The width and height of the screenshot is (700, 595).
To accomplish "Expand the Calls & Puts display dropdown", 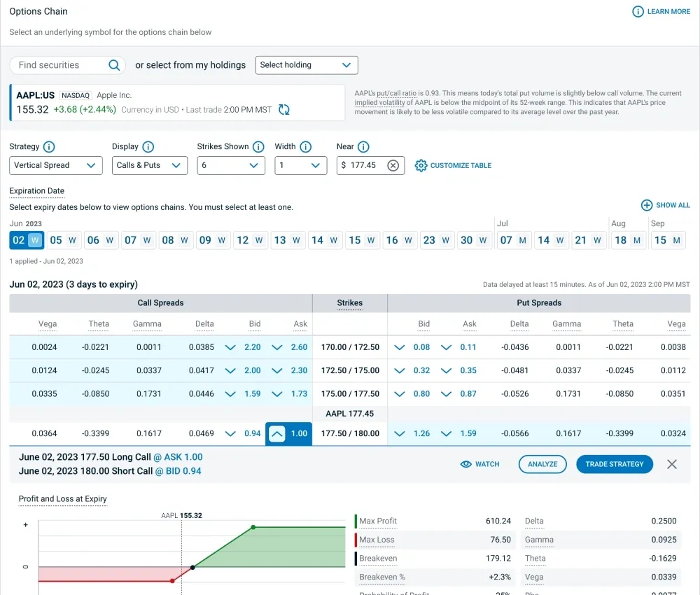I will point(149,165).
